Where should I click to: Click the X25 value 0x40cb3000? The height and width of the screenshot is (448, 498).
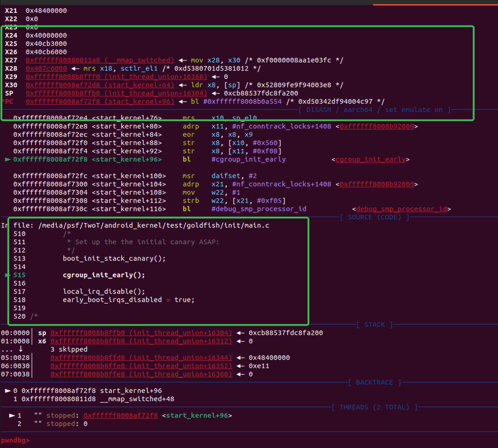pos(46,44)
